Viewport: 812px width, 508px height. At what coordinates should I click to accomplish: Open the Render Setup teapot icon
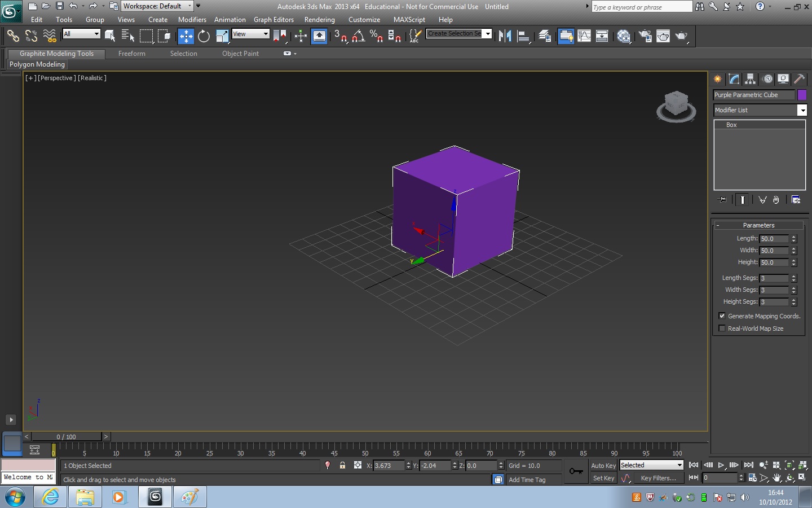tap(645, 37)
